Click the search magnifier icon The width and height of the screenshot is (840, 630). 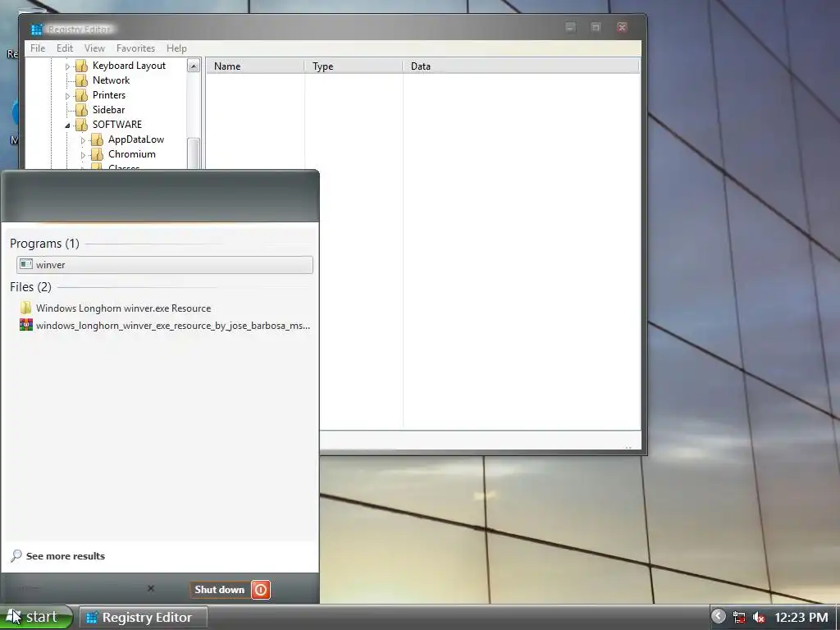click(x=16, y=556)
